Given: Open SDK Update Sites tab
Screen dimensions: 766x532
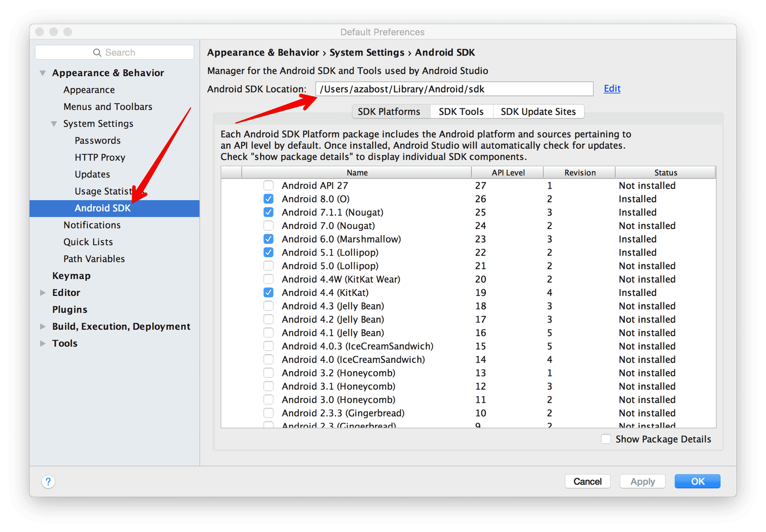Looking at the screenshot, I should click(x=538, y=112).
